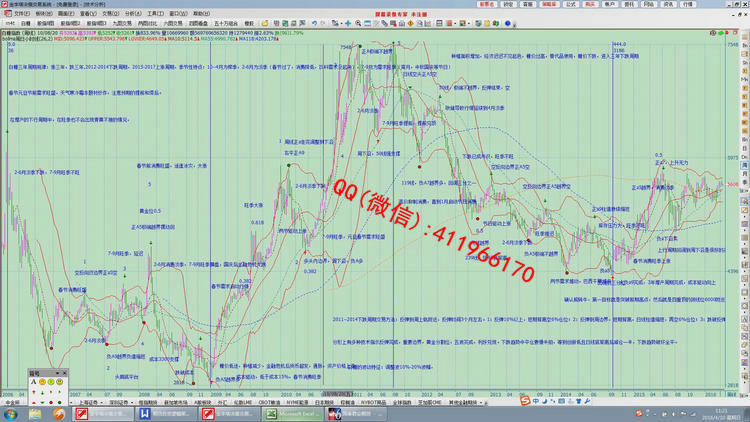This screenshot has height=422, width=750.
Task: Click the blue round globe toolbar icon
Action: [x=507, y=23]
